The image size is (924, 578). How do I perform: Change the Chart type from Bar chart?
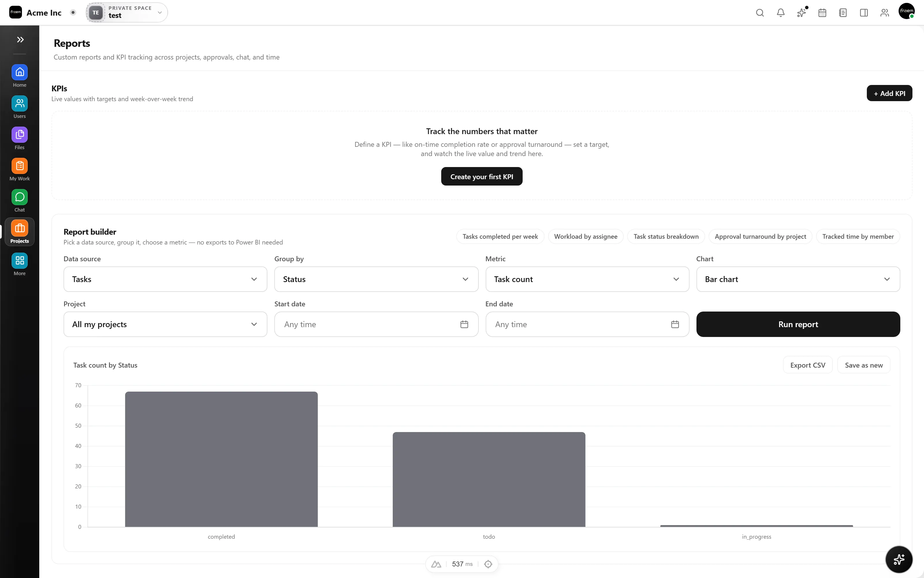(798, 279)
